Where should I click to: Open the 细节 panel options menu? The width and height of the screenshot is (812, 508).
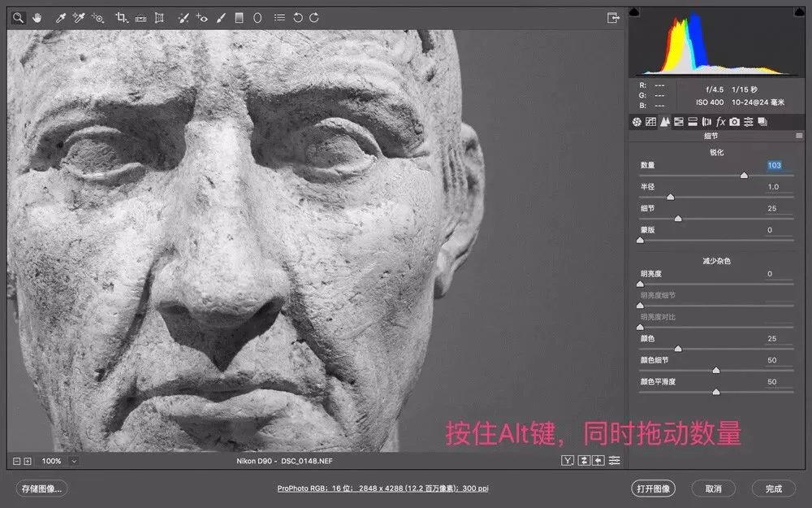click(x=799, y=136)
